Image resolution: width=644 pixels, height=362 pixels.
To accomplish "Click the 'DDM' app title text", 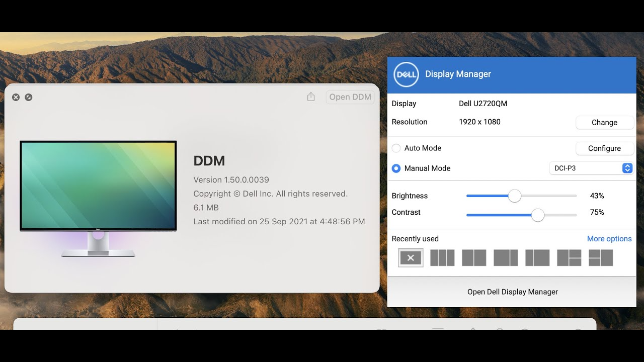I will click(x=209, y=161).
